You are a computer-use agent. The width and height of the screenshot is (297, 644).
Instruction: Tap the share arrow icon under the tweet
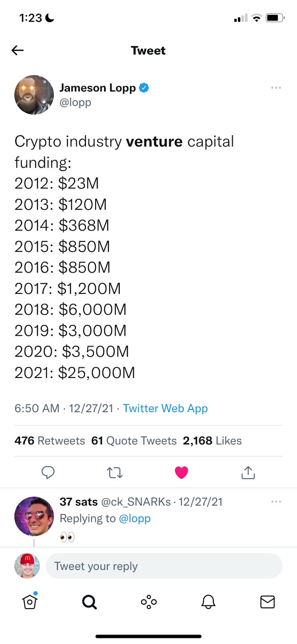248,473
